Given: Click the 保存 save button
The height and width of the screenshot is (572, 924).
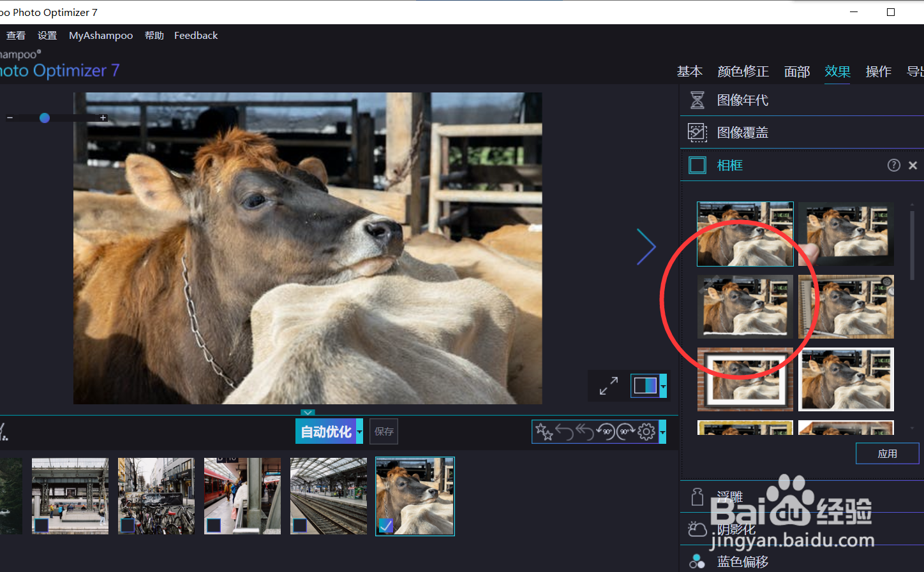Looking at the screenshot, I should (384, 432).
